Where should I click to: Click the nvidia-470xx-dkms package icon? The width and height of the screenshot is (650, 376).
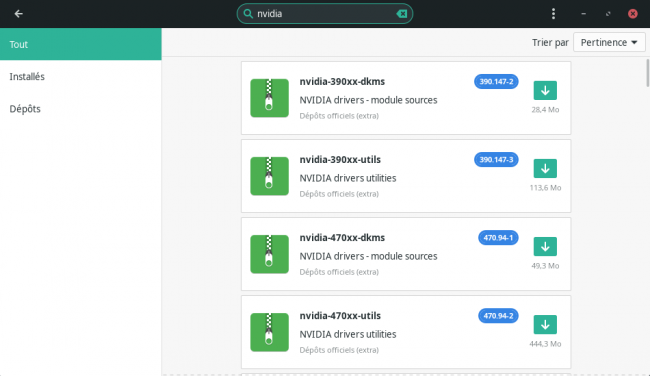pos(269,254)
